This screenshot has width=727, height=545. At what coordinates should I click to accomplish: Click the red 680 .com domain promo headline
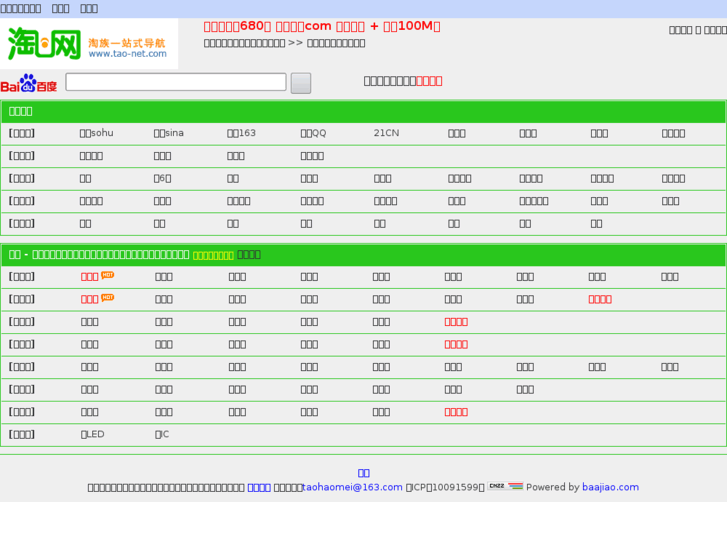click(321, 26)
